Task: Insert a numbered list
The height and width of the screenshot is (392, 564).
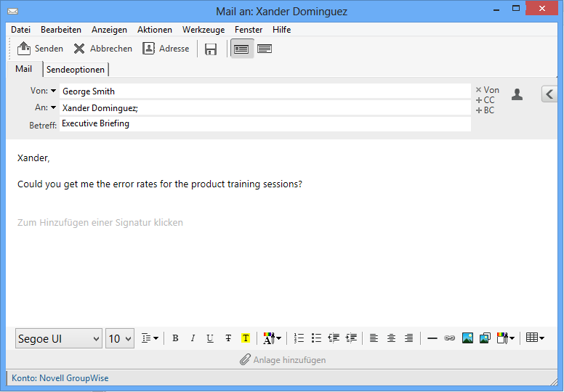Action: coord(299,338)
